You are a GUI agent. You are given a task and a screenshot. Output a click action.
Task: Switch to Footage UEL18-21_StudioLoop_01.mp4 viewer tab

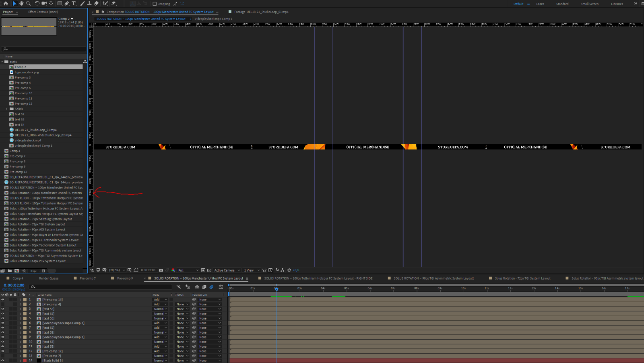pos(261,12)
